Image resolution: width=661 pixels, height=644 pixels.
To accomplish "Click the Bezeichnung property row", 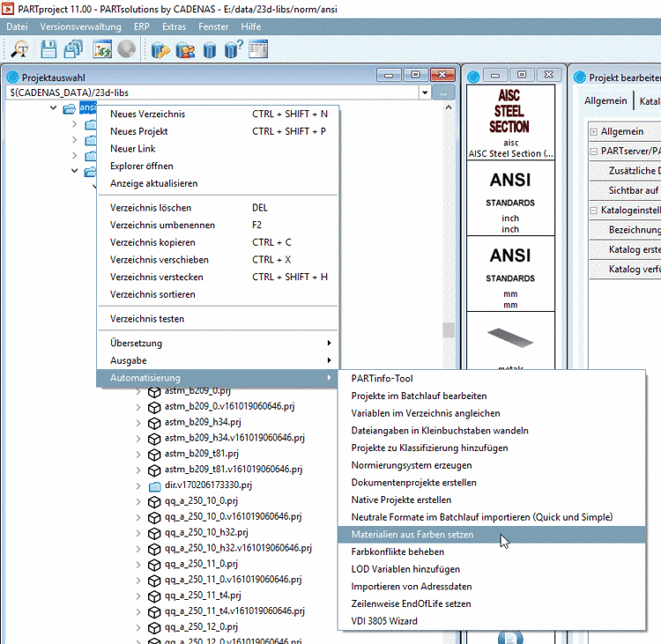I will click(625, 230).
